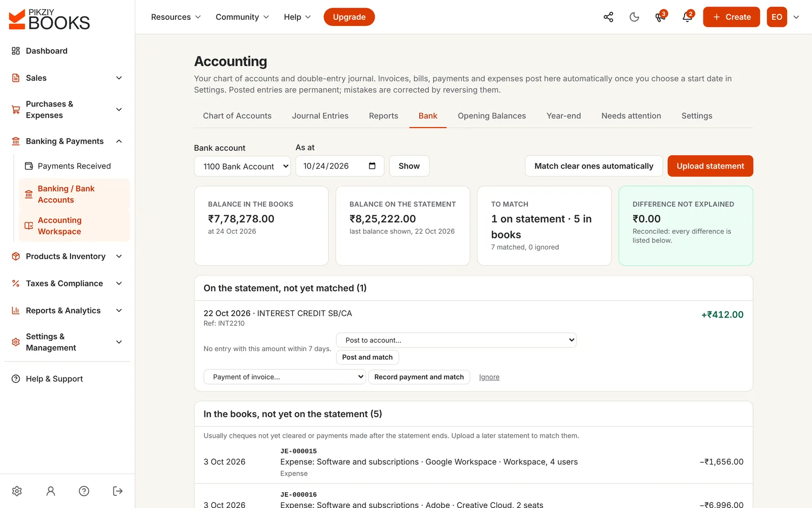Click the Pikziy Books logo
Viewport: 812px width, 508px height.
[x=49, y=19]
